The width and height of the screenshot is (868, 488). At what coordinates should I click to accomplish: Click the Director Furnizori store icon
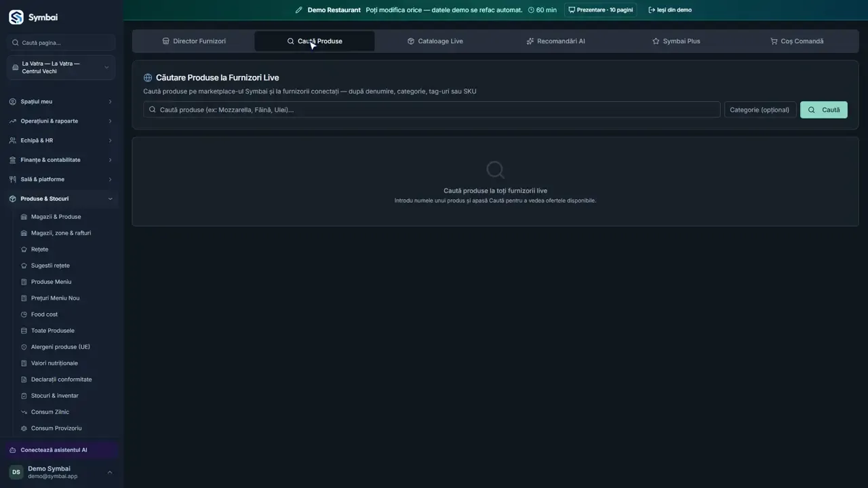click(166, 41)
